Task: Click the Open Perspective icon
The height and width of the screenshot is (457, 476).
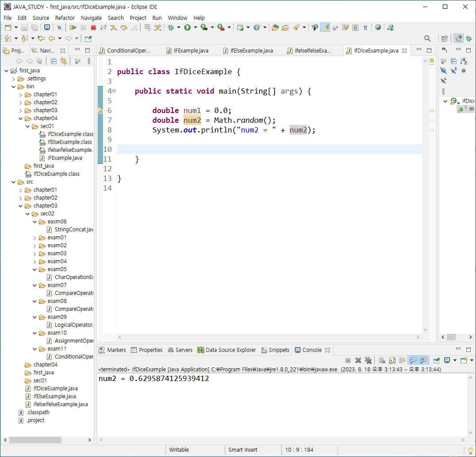Action: (x=445, y=38)
